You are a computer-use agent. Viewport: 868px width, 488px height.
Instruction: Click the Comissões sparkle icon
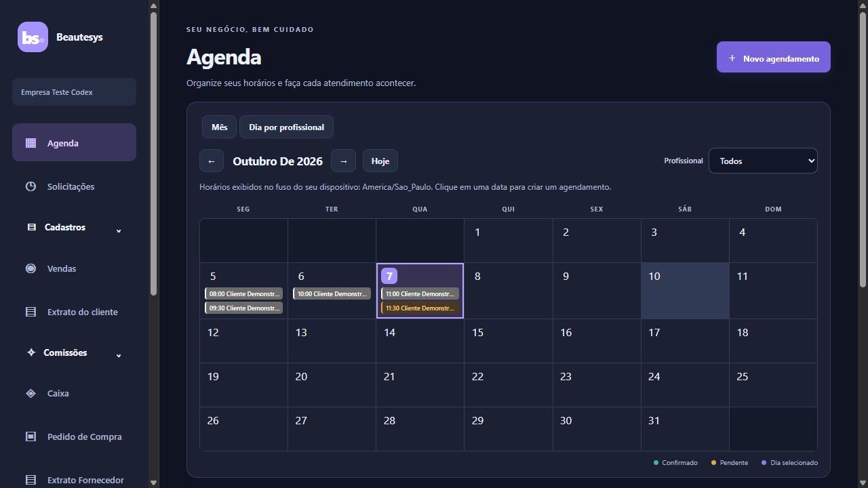click(x=31, y=352)
